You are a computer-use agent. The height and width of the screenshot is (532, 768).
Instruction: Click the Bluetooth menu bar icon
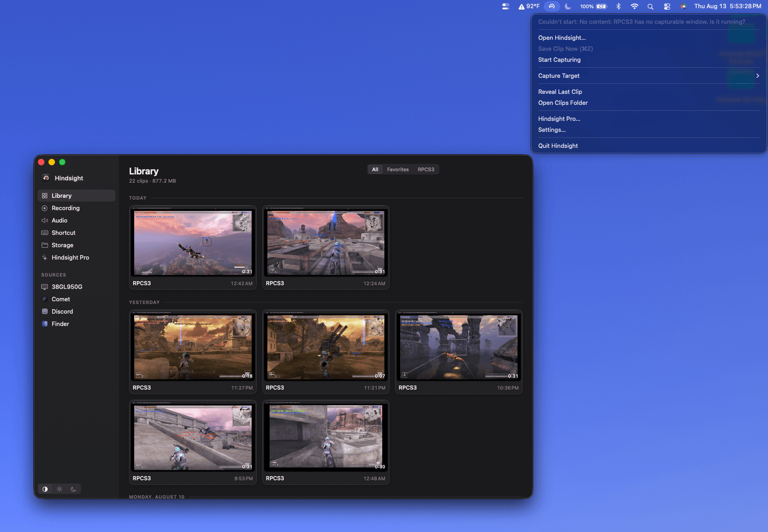pos(618,6)
